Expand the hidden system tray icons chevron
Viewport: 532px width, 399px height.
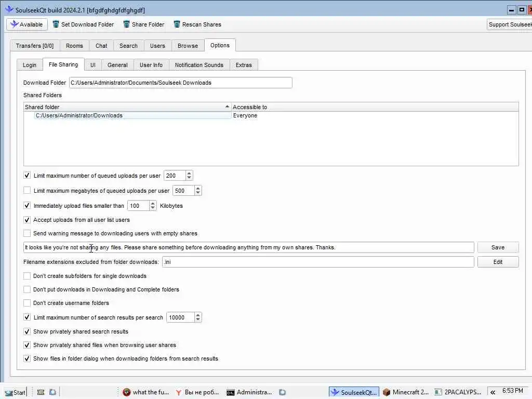pyautogui.click(x=493, y=392)
